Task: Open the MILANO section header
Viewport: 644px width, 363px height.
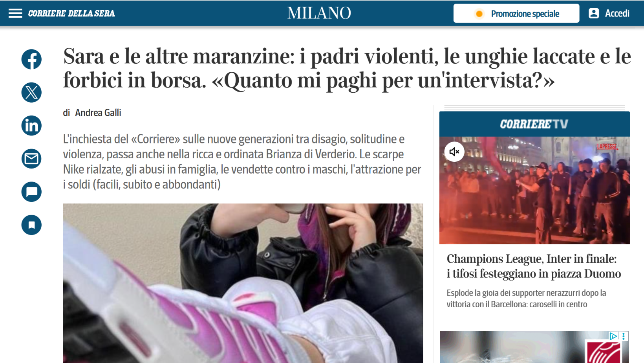Action: pos(319,13)
